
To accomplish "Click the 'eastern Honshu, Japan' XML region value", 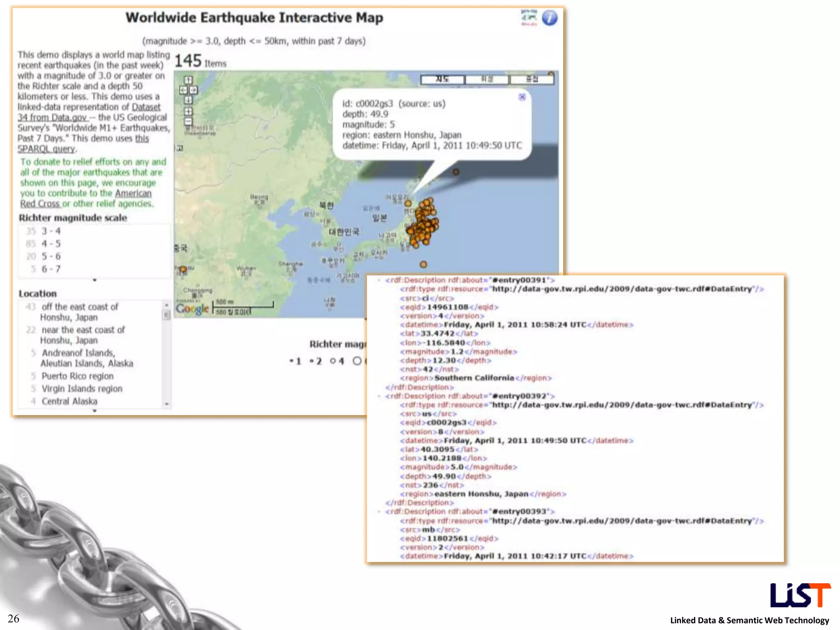I will pos(482,494).
